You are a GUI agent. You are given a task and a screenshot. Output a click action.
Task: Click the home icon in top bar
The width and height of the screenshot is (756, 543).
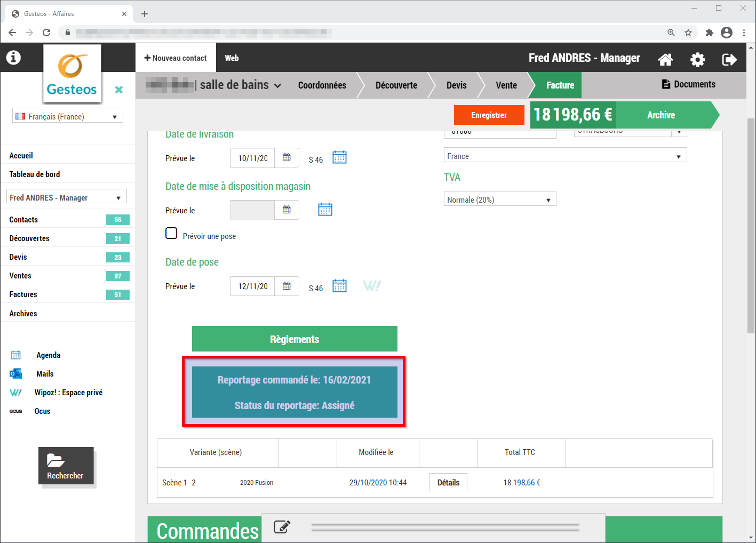[x=665, y=59]
